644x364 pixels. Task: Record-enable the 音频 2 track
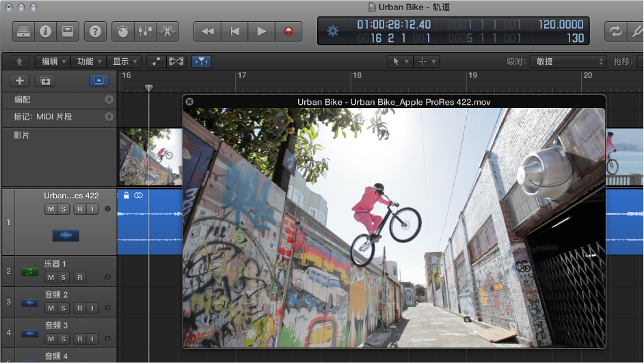coord(79,308)
